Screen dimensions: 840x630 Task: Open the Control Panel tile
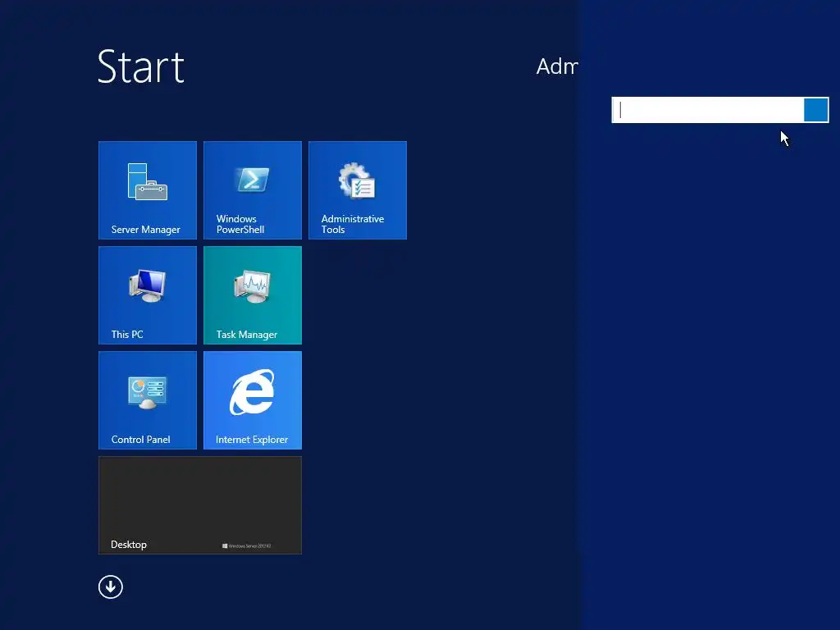coord(148,400)
